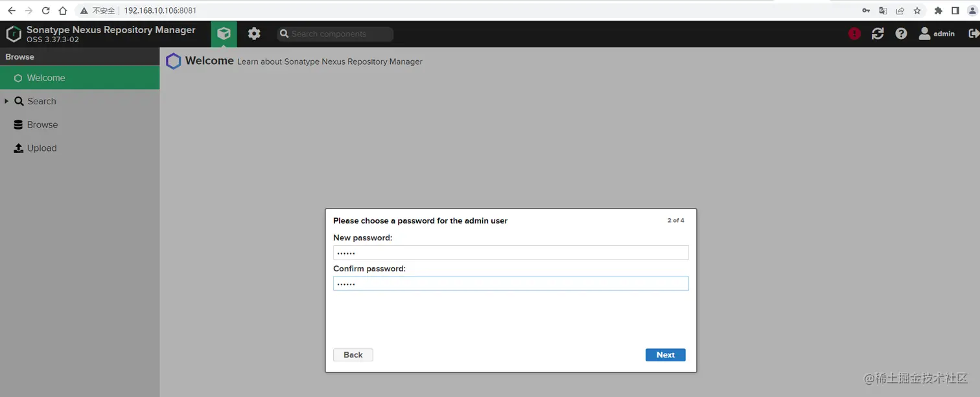
Task: Click the translate page icon
Action: tap(883, 10)
